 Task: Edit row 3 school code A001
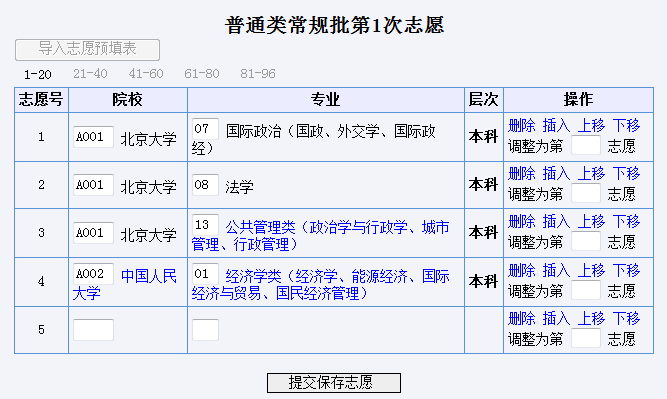(x=93, y=233)
